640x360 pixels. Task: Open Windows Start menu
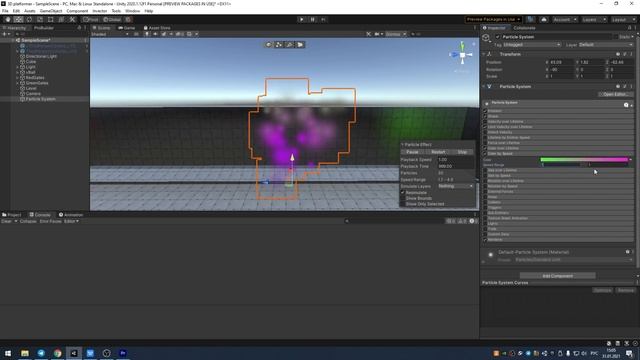click(8, 353)
